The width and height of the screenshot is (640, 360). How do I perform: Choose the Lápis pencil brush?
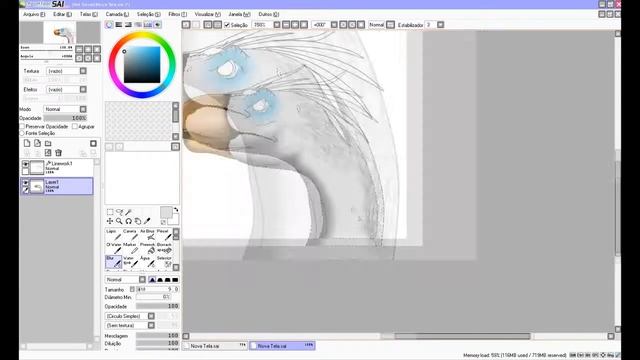(x=113, y=235)
